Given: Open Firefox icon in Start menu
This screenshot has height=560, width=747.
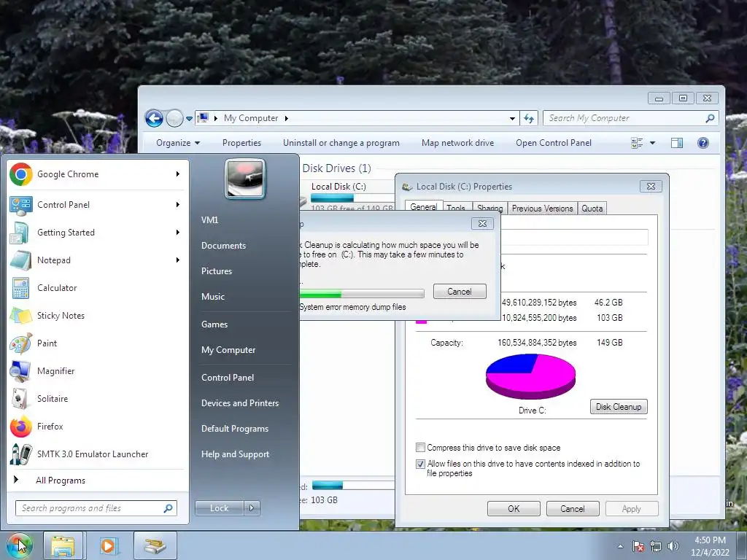Looking at the screenshot, I should click(x=21, y=426).
